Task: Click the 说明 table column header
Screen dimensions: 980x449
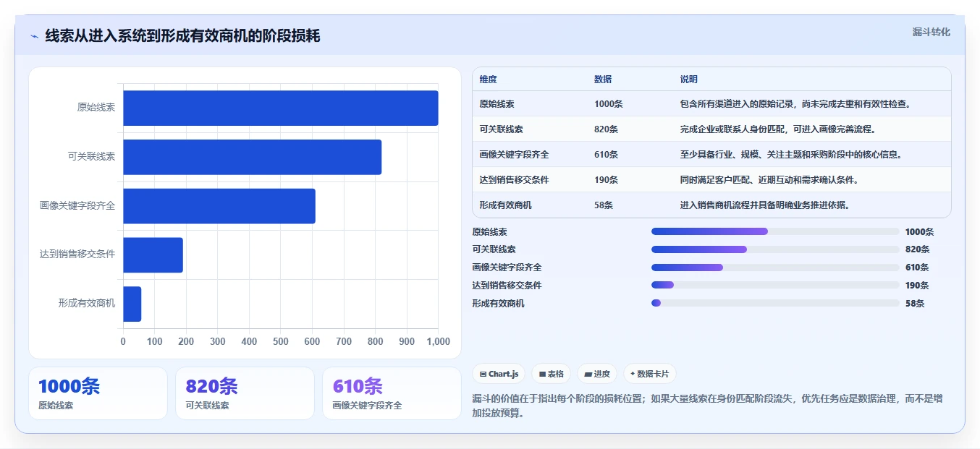Action: (x=689, y=80)
